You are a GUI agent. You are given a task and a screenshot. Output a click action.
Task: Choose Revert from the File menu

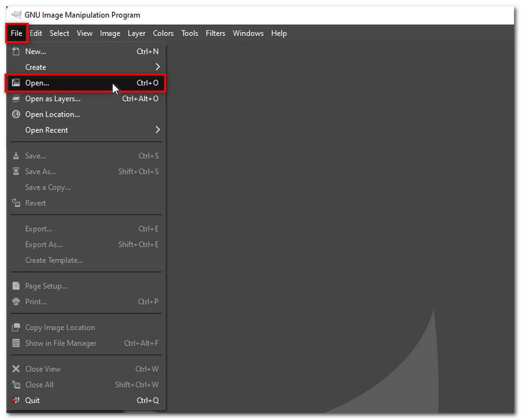tap(86, 203)
